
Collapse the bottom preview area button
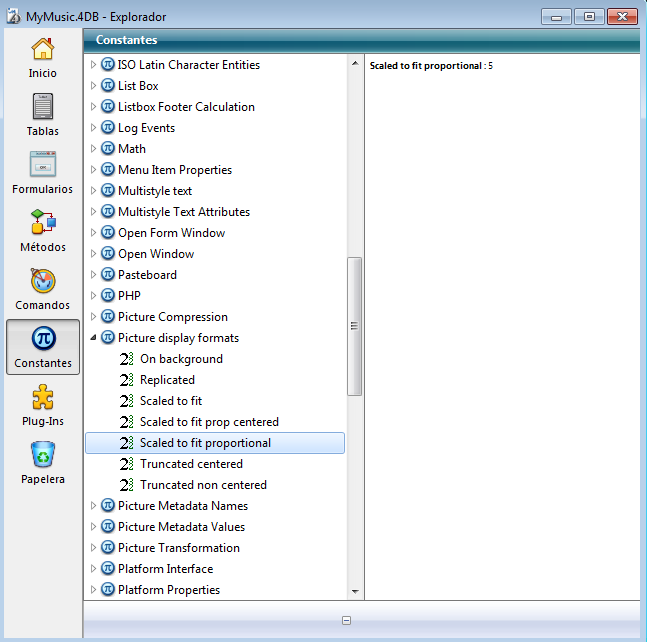click(346, 621)
